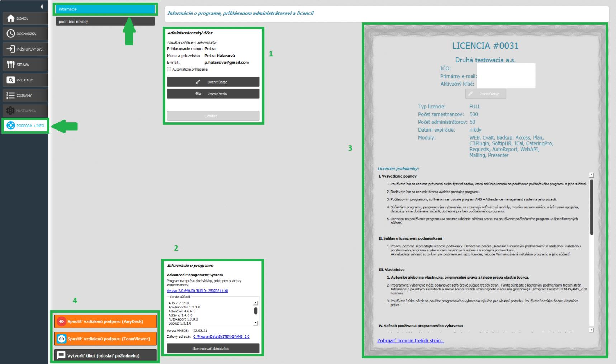Click the Domov home icon
The image size is (616, 364).
click(11, 18)
